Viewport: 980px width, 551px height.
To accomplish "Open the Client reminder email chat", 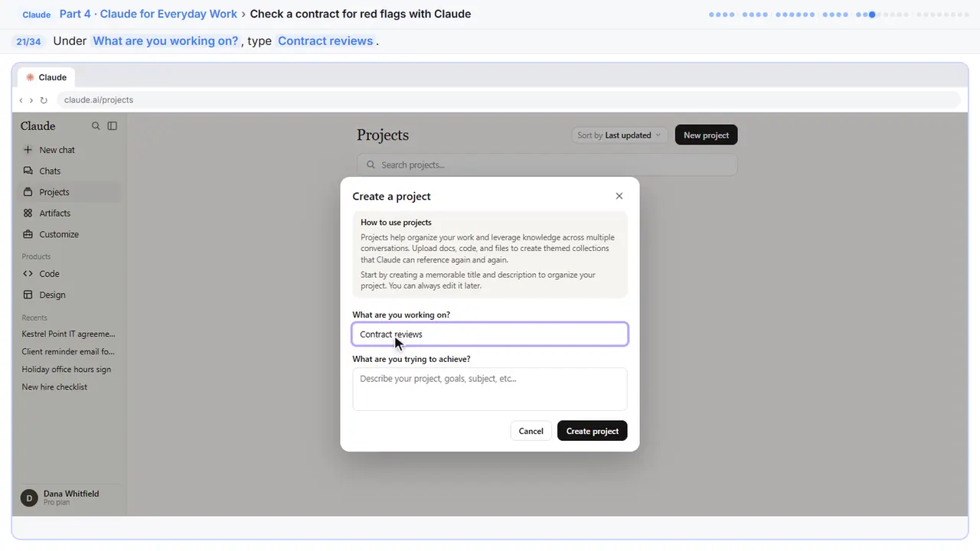I will 69,351.
